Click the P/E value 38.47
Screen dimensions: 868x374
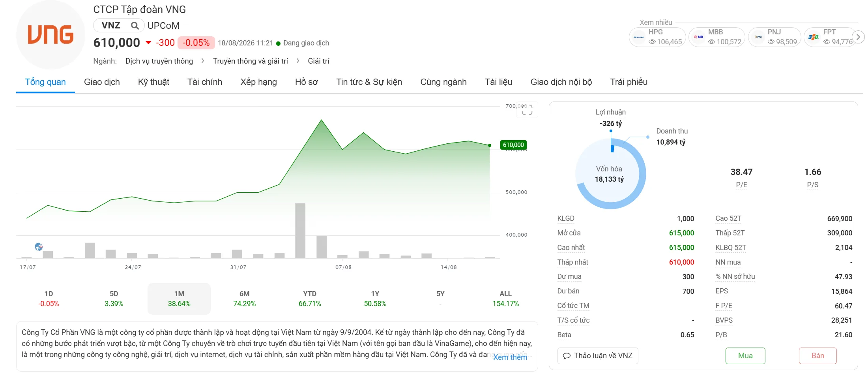click(741, 172)
